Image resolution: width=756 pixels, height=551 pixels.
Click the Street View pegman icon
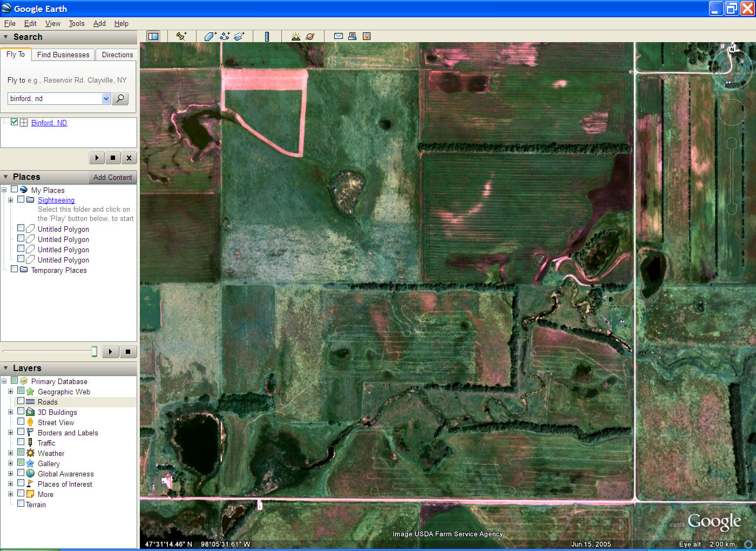[30, 422]
